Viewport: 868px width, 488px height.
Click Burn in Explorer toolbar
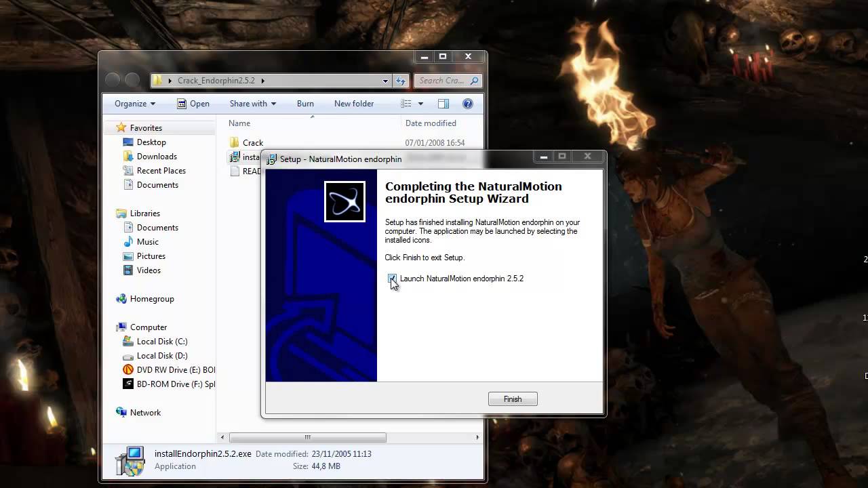(x=305, y=104)
